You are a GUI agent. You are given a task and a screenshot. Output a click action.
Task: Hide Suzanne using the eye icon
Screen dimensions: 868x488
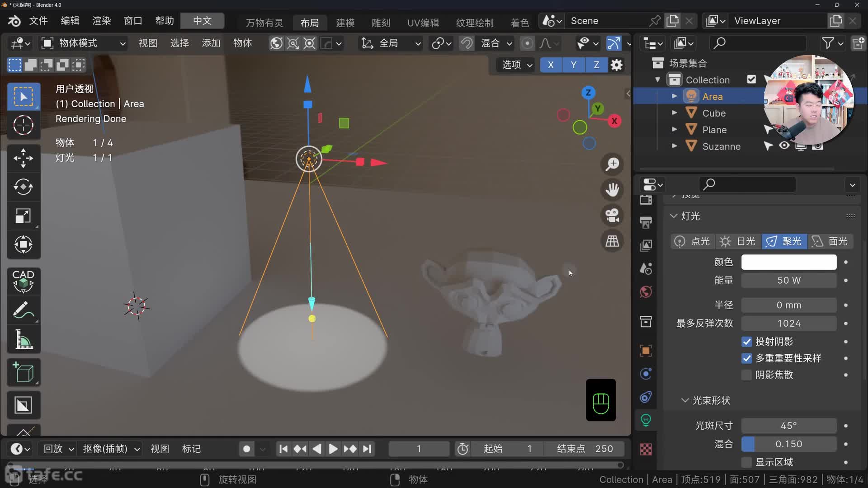point(784,146)
